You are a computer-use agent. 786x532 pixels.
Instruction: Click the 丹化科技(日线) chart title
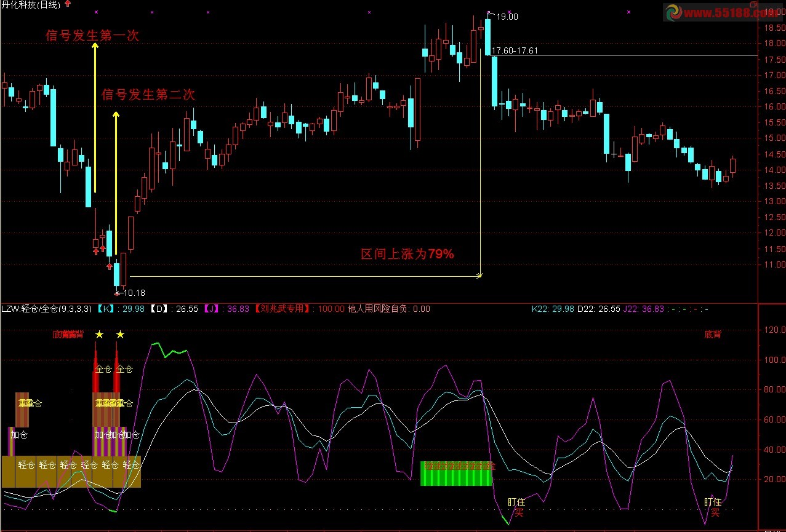coord(31,5)
